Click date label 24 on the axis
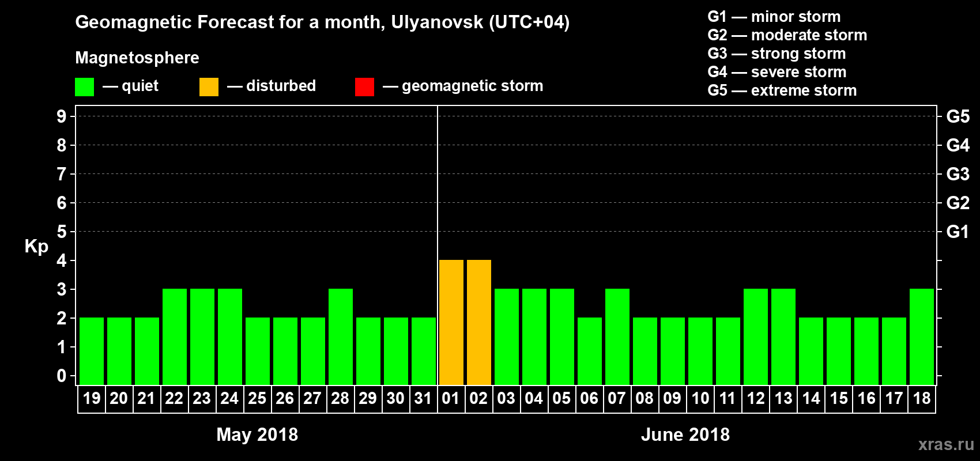This screenshot has width=980, height=461. pos(229,398)
